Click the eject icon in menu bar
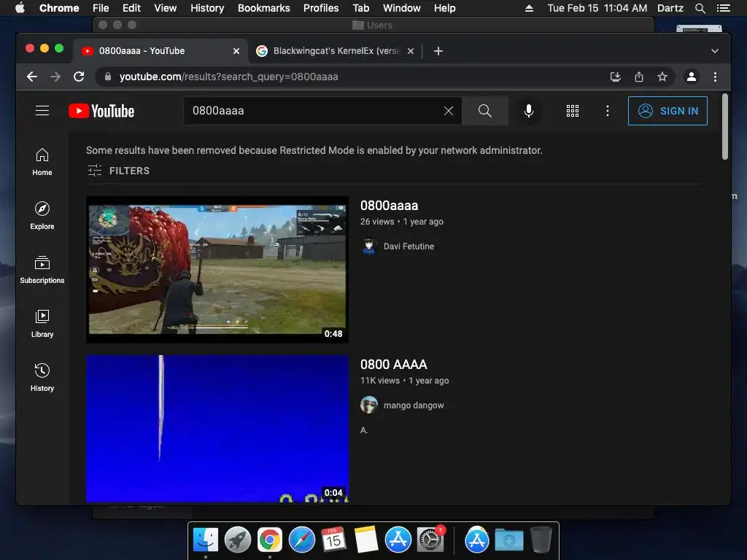 click(529, 8)
